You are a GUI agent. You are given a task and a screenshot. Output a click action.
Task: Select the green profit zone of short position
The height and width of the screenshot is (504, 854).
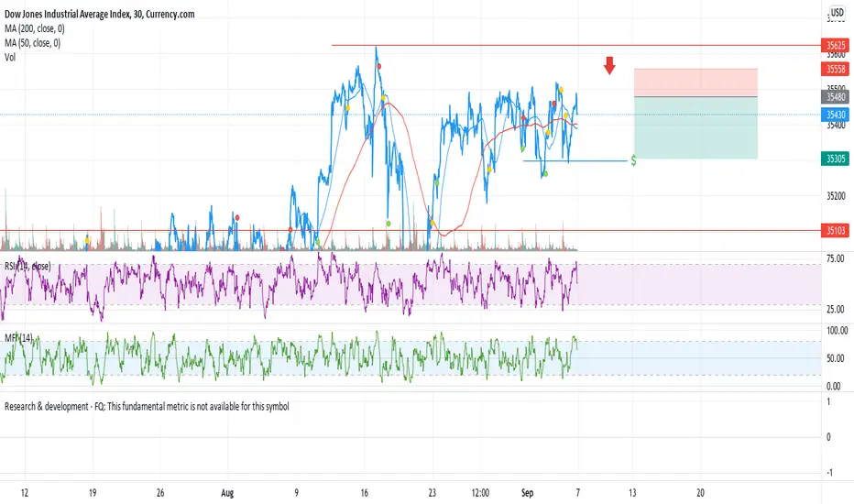click(695, 128)
